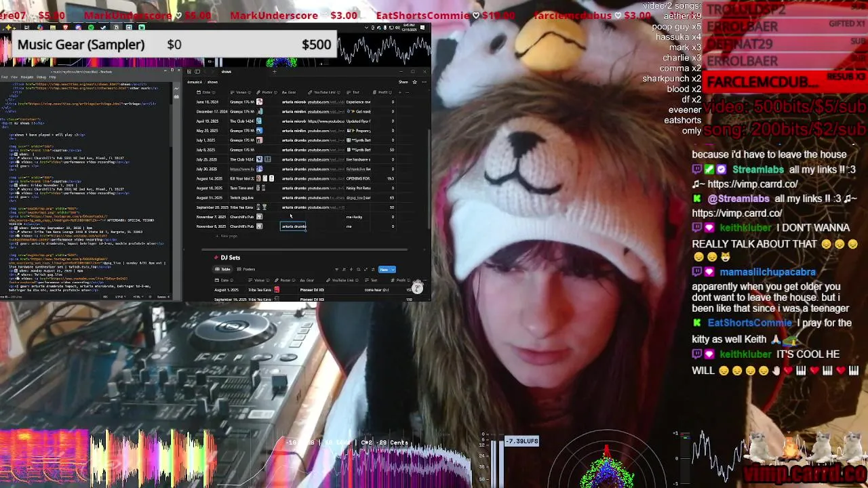The image size is (868, 488).
Task: Click 'me+lucky' text cell in November 7 row
Action: point(354,217)
